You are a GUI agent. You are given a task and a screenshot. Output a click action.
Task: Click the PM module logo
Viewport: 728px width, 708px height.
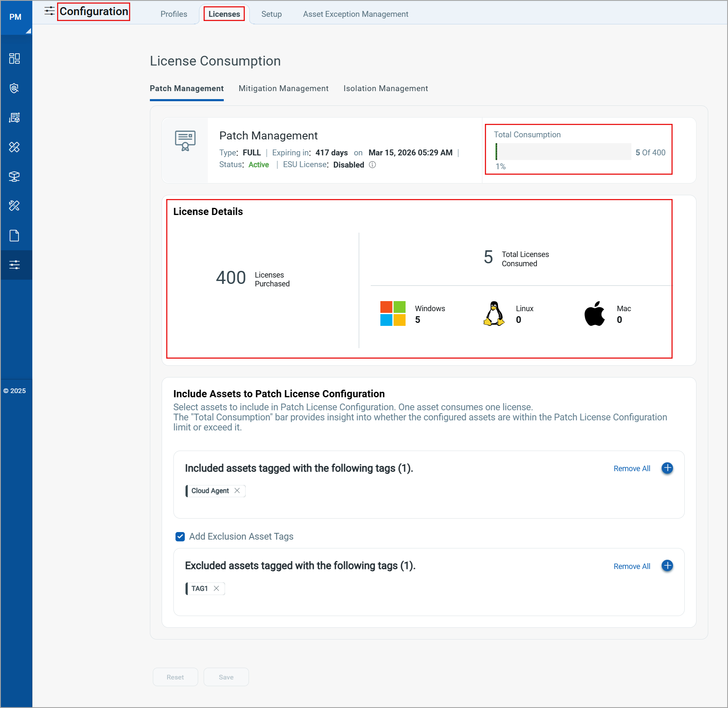(16, 18)
